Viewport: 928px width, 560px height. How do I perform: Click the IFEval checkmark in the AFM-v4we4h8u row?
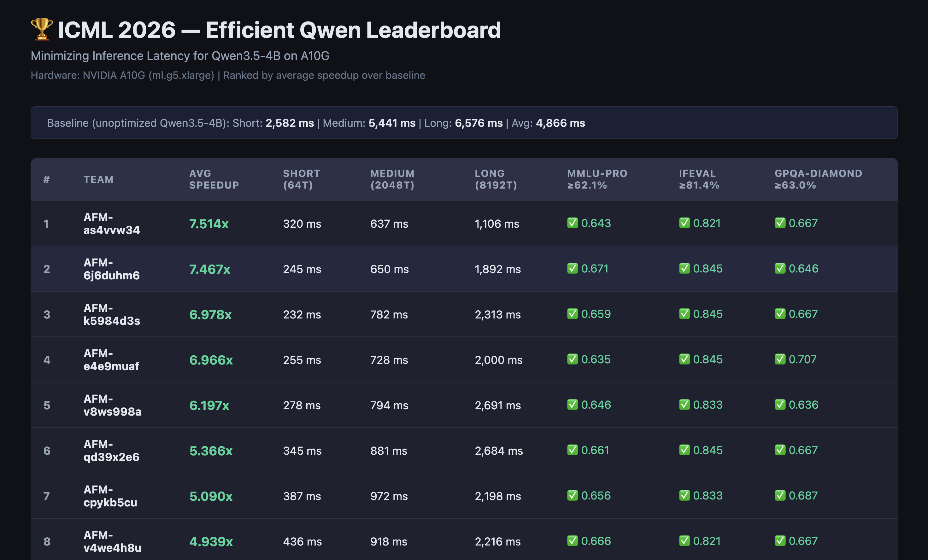pyautogui.click(x=684, y=541)
